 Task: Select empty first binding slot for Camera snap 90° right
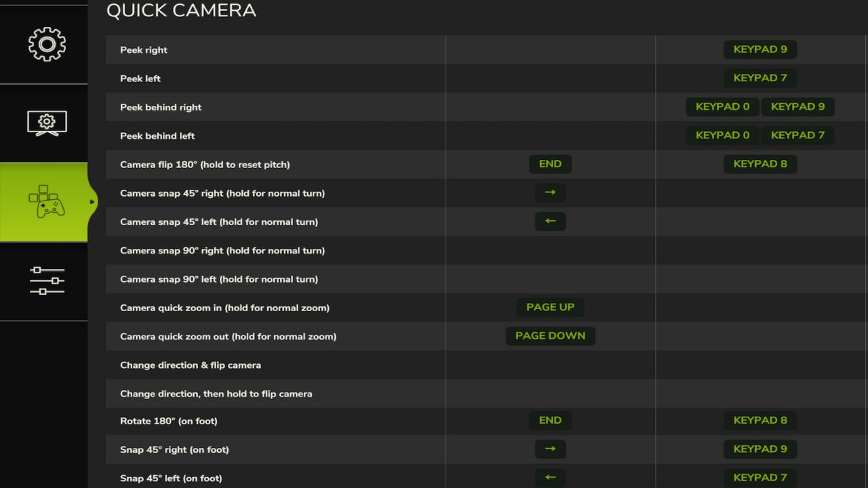click(550, 250)
